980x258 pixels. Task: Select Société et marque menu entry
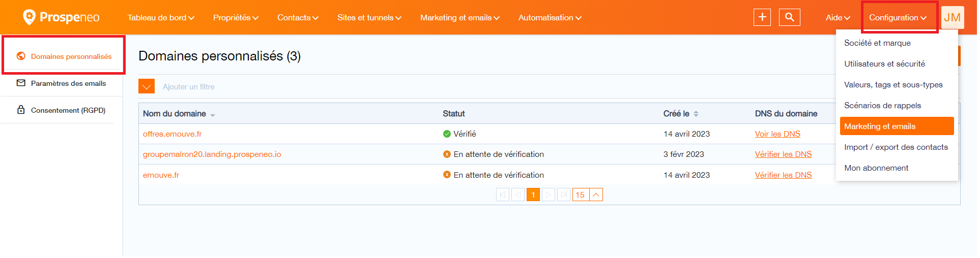click(x=897, y=43)
